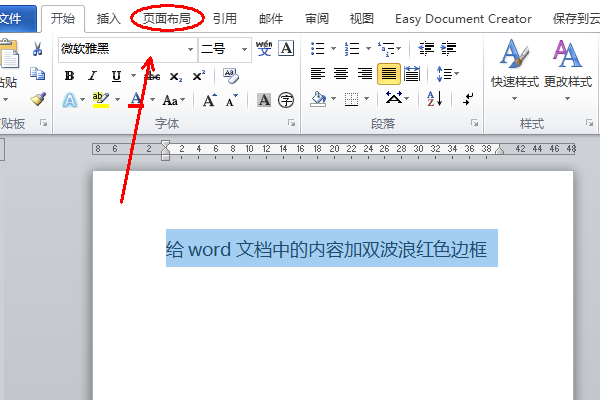Open the font size dropdown arrow
Image resolution: width=600 pixels, height=400 pixels.
point(244,49)
